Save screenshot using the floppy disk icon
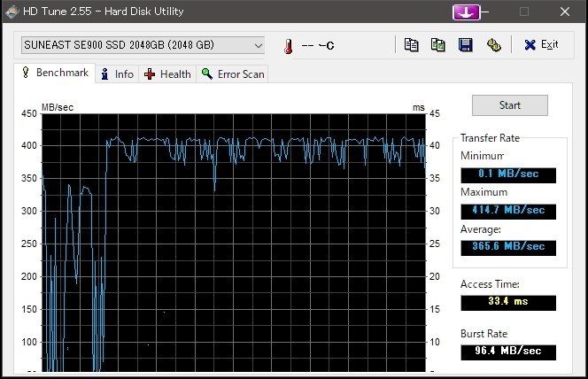Viewport: 588px width, 379px height. click(x=466, y=45)
